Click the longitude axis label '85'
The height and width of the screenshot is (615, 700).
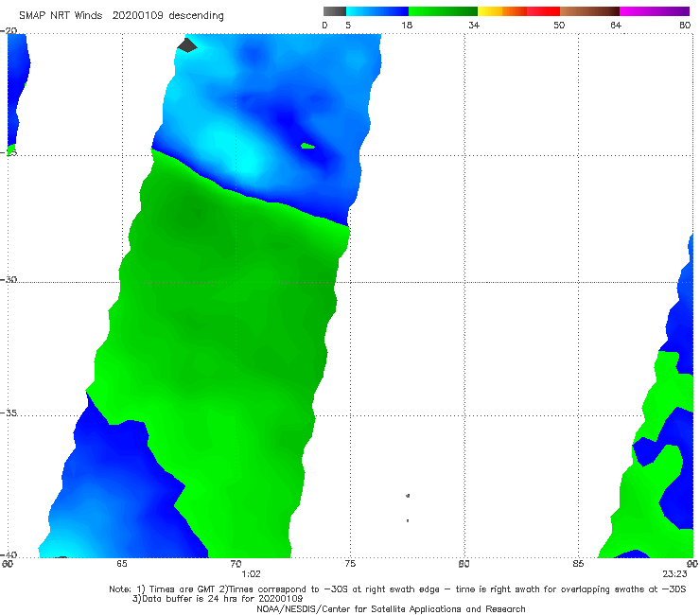[x=578, y=564]
